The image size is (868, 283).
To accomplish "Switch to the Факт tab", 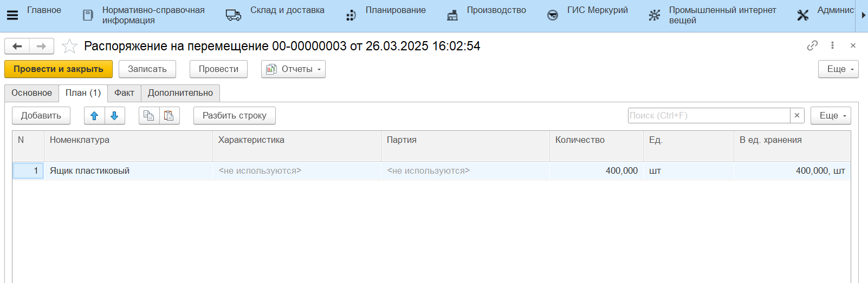I will tap(124, 93).
